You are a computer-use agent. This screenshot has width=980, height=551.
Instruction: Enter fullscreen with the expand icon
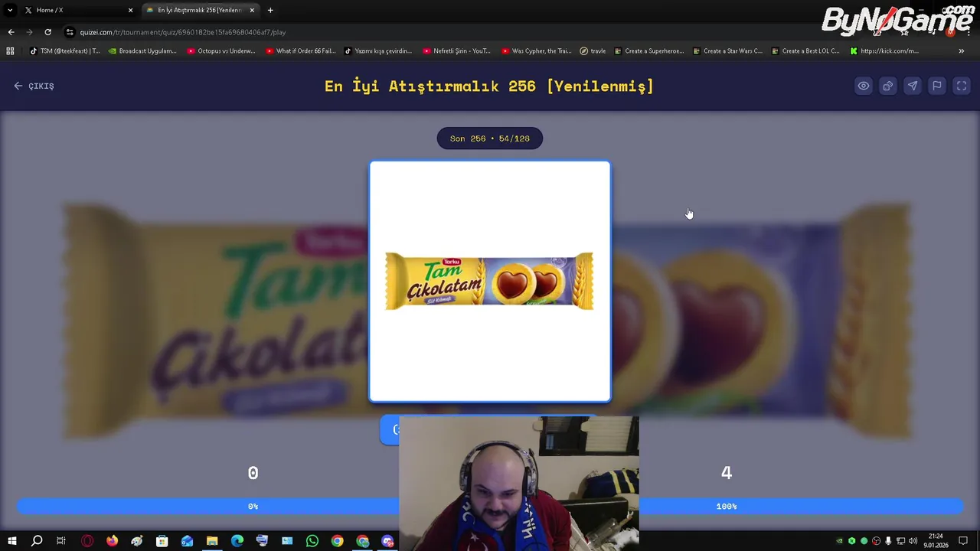[961, 86]
